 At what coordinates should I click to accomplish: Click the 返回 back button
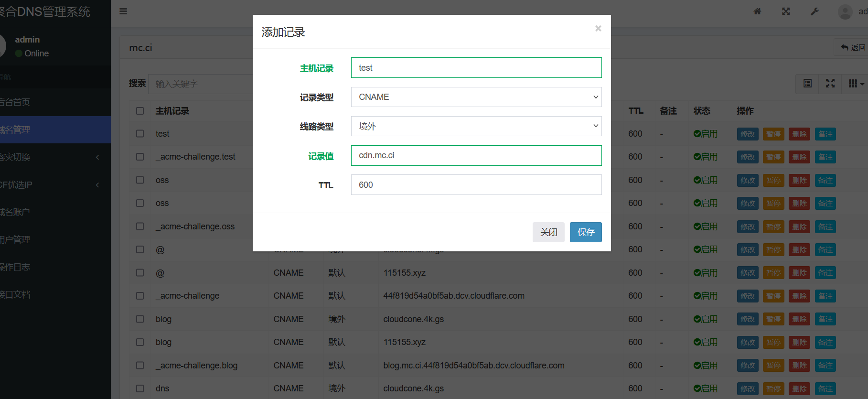853,47
